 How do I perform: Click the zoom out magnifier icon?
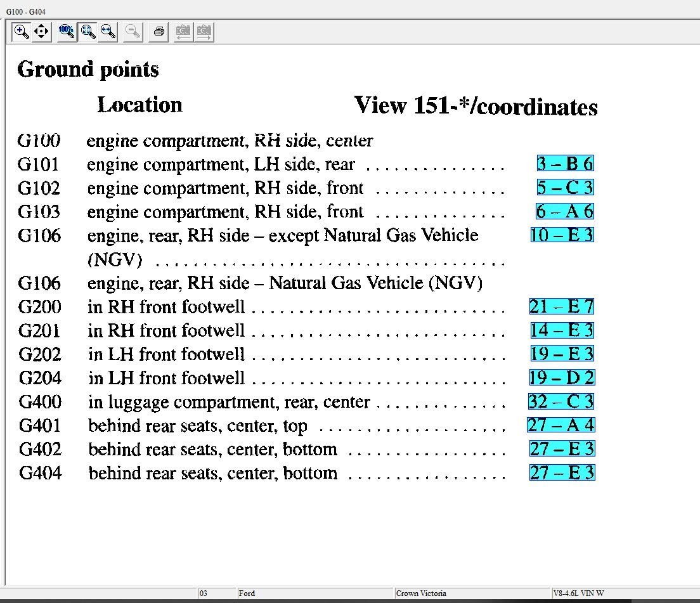pos(133,31)
